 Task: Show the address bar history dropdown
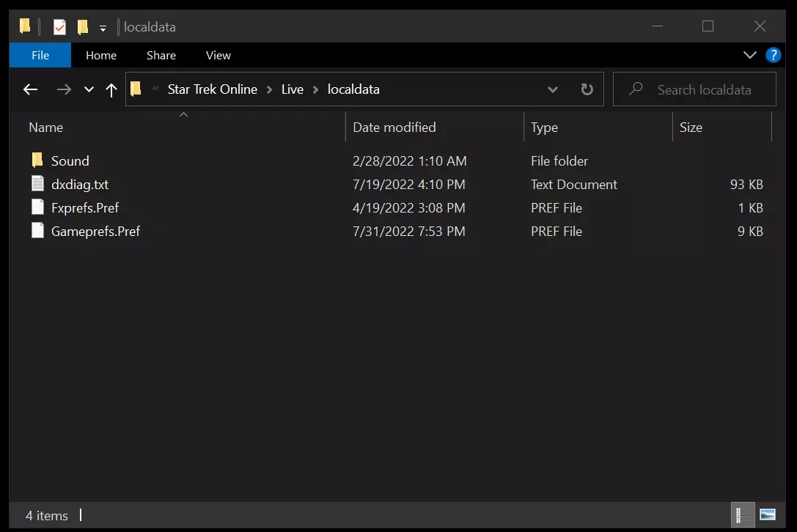click(x=552, y=89)
